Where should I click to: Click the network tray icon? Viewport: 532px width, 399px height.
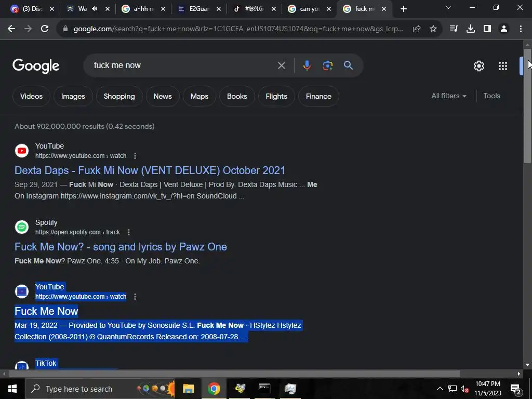point(453,389)
